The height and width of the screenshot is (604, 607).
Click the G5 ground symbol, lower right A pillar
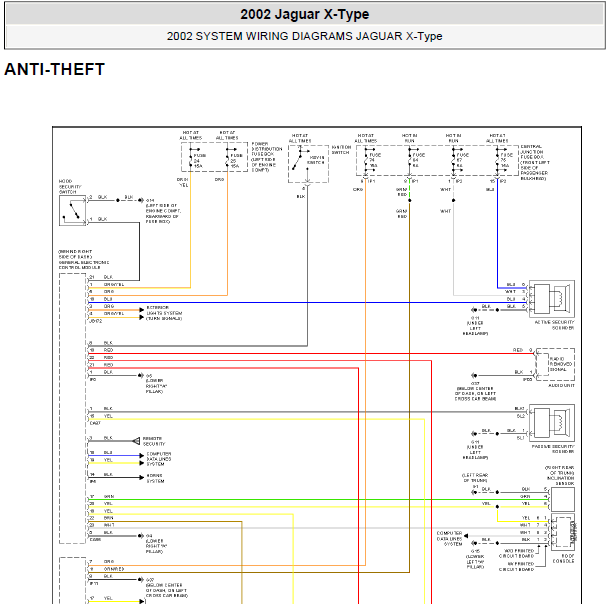click(x=141, y=375)
